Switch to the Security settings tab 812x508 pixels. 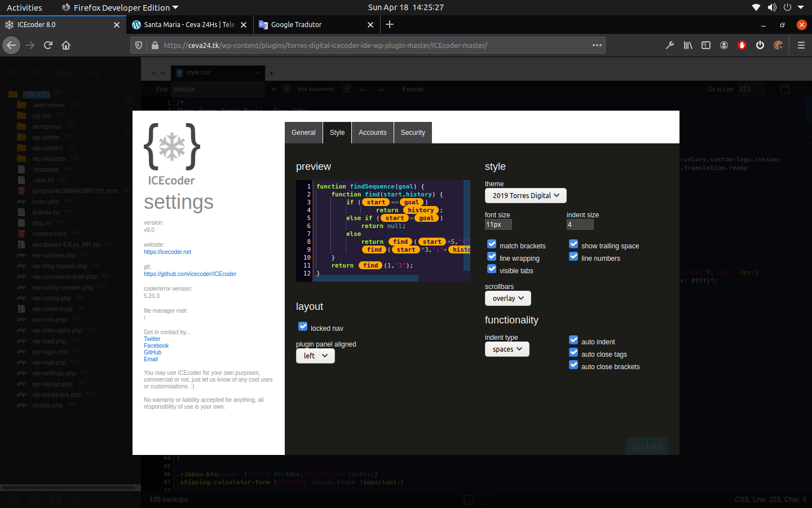pyautogui.click(x=413, y=133)
